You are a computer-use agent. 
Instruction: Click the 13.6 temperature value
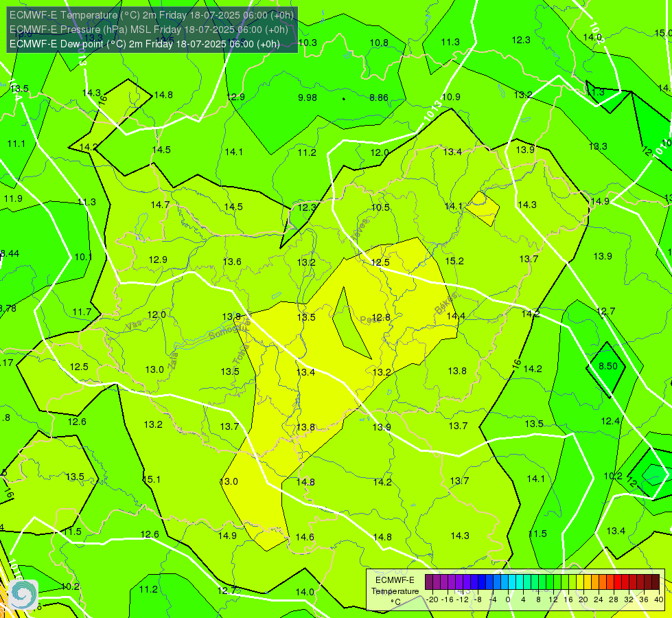232,262
